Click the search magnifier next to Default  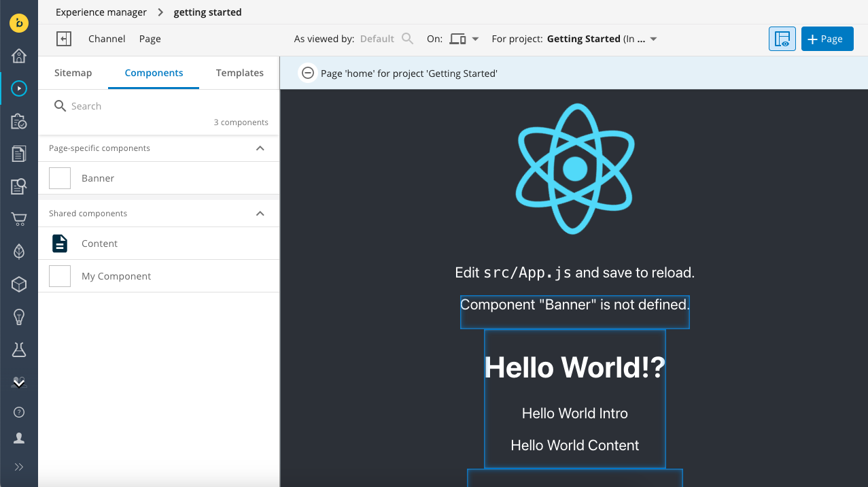pyautogui.click(x=407, y=39)
